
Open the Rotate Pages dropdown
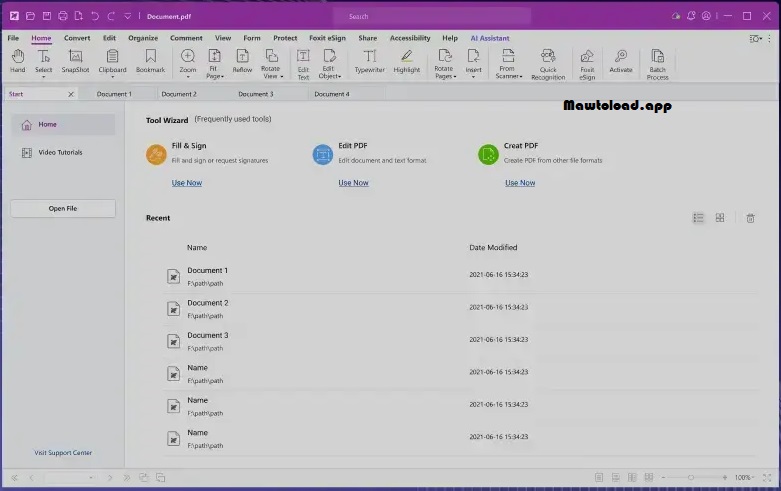pyautogui.click(x=455, y=77)
